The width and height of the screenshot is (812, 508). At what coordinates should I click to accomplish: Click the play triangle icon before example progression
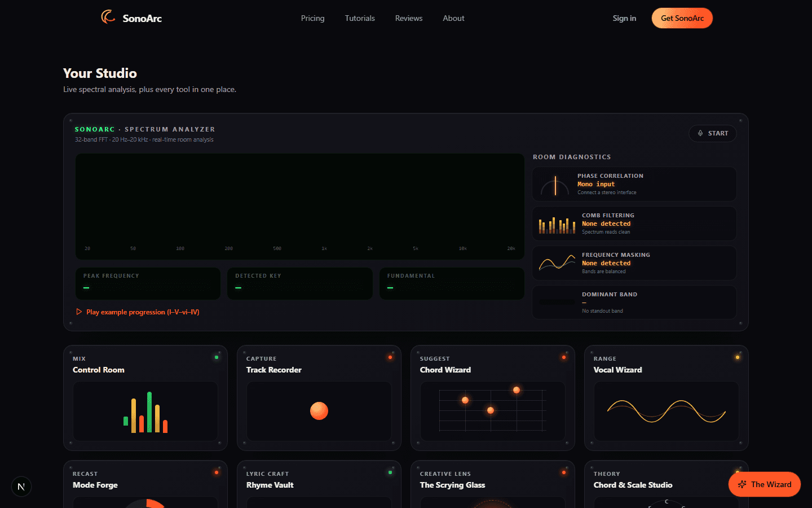click(79, 312)
